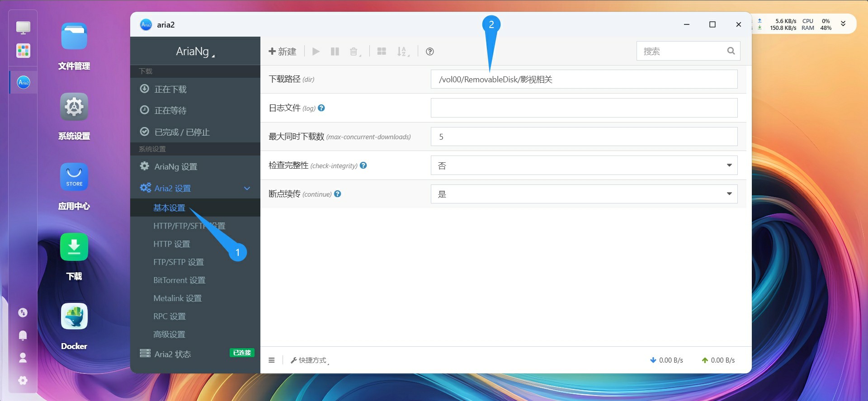The height and width of the screenshot is (401, 868).
Task: Click the start download play icon
Action: (x=316, y=52)
